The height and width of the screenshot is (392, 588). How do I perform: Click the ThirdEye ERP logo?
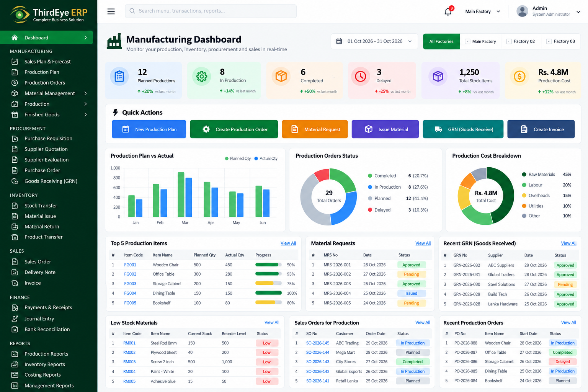click(49, 15)
